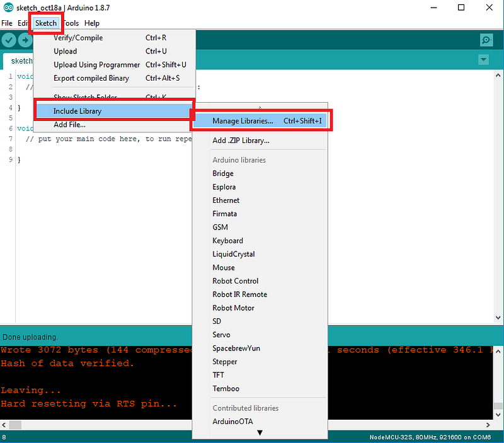Maximize the Arduino window
504x443 pixels.
(x=461, y=8)
